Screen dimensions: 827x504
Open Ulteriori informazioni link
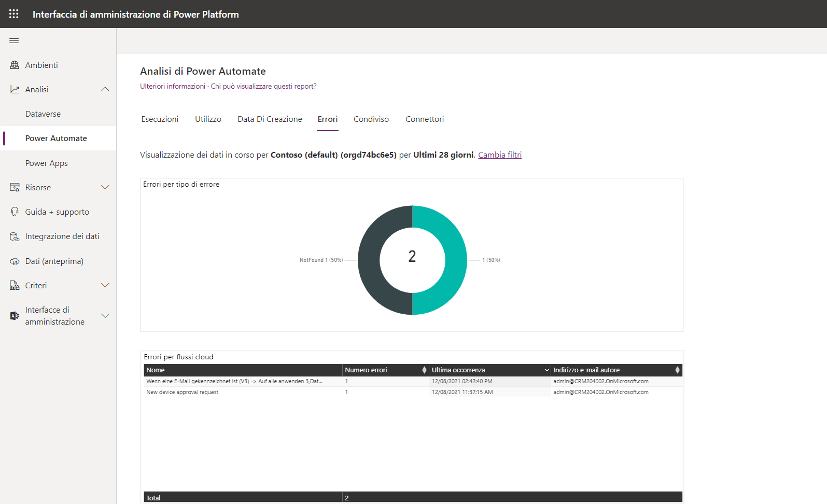coord(173,86)
